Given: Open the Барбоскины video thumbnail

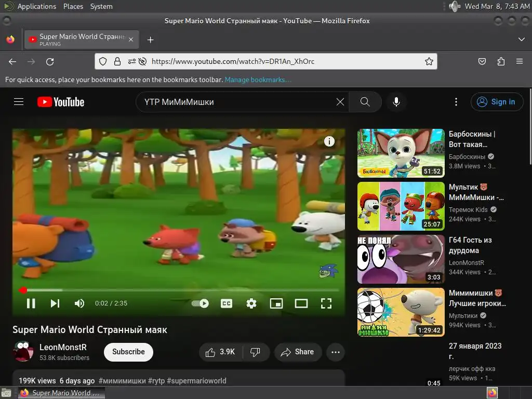Looking at the screenshot, I should tap(401, 153).
